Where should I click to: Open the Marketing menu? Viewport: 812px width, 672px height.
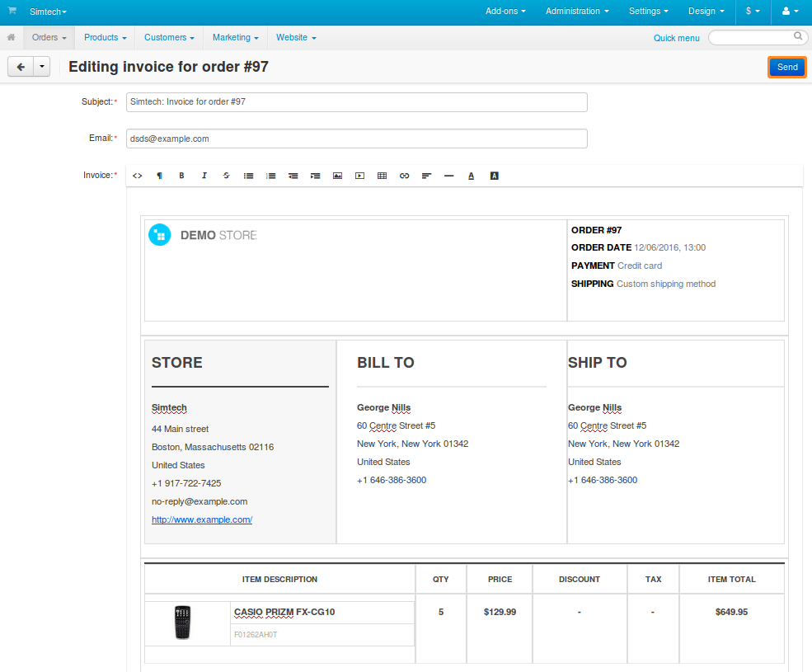click(236, 37)
